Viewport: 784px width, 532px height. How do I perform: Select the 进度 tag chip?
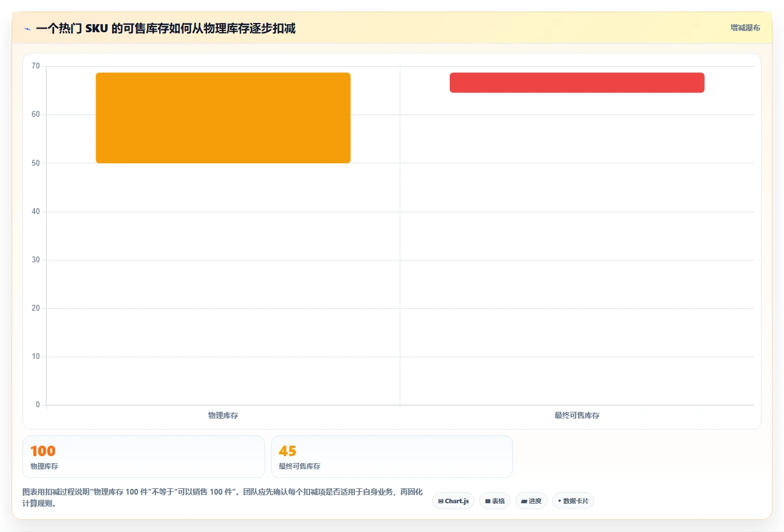coord(531,501)
